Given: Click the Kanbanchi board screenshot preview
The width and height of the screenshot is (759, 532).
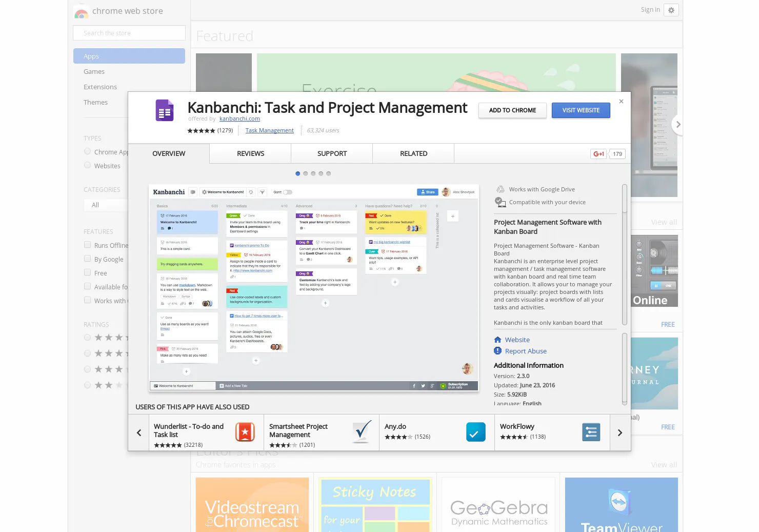Looking at the screenshot, I should (x=313, y=288).
